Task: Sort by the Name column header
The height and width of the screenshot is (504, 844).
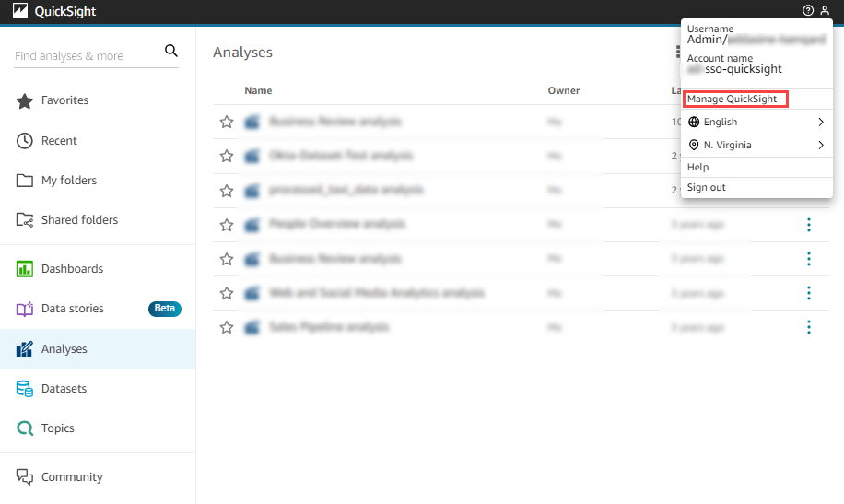Action: click(258, 91)
